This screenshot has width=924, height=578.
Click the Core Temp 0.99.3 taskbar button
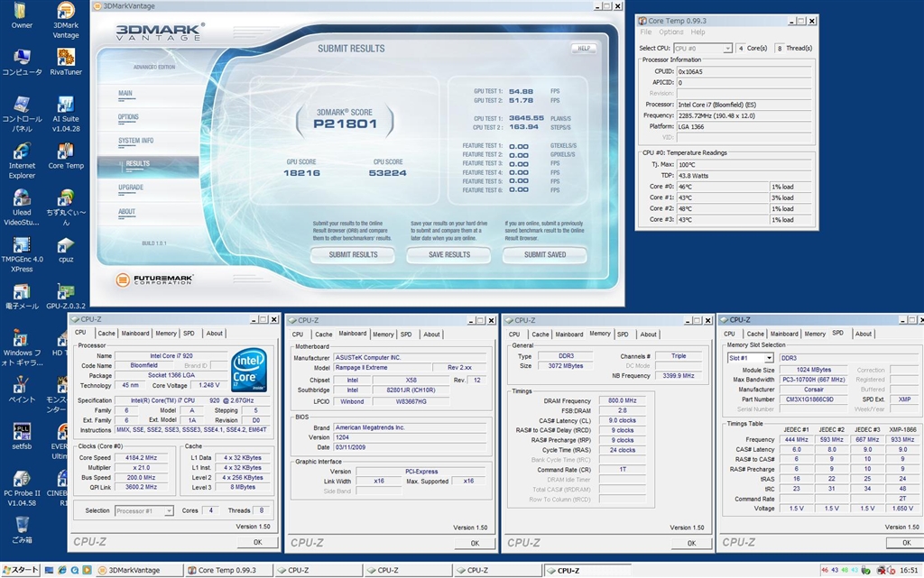click(230, 571)
